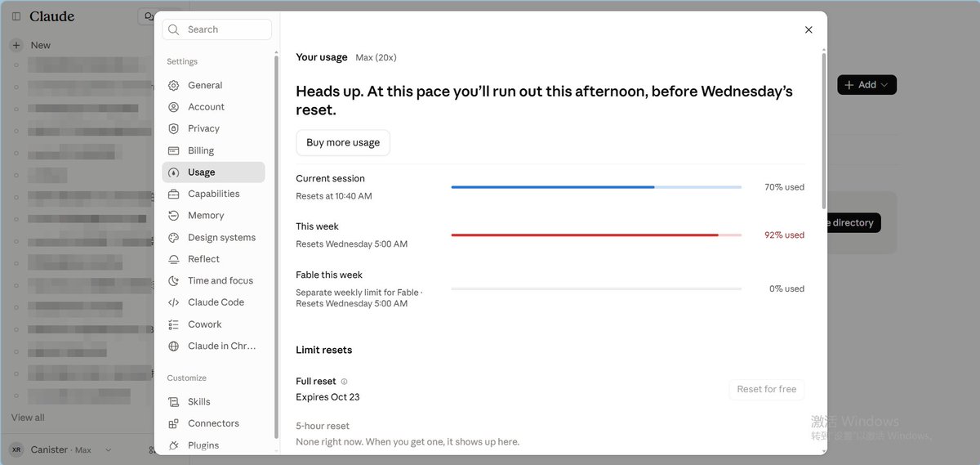Click Reset for free button

pyautogui.click(x=766, y=389)
